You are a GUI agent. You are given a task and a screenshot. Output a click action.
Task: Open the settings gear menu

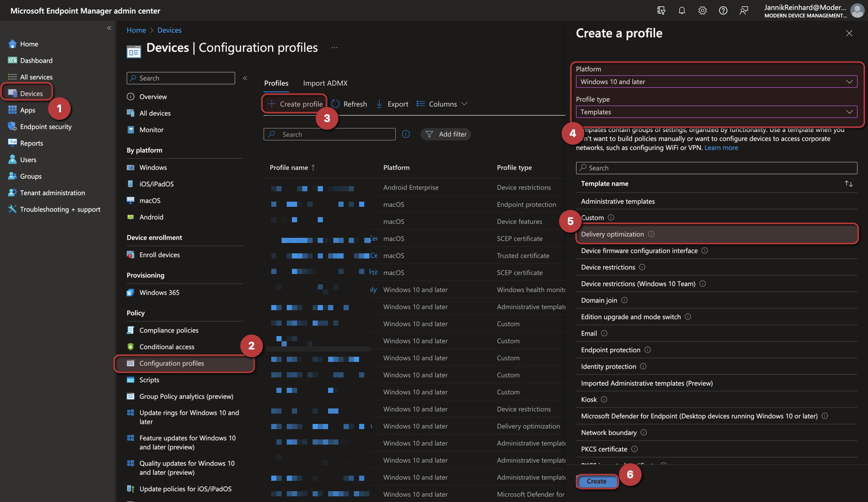702,10
